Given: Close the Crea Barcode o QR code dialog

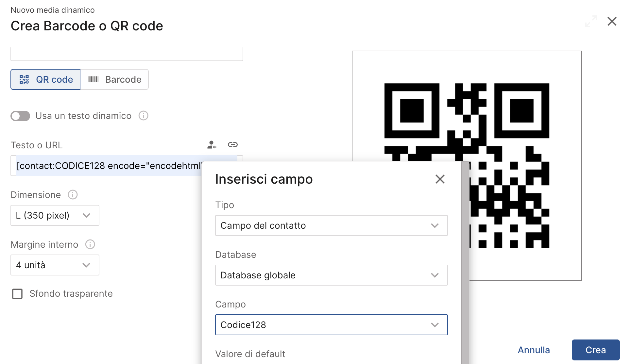Looking at the screenshot, I should 612,22.
